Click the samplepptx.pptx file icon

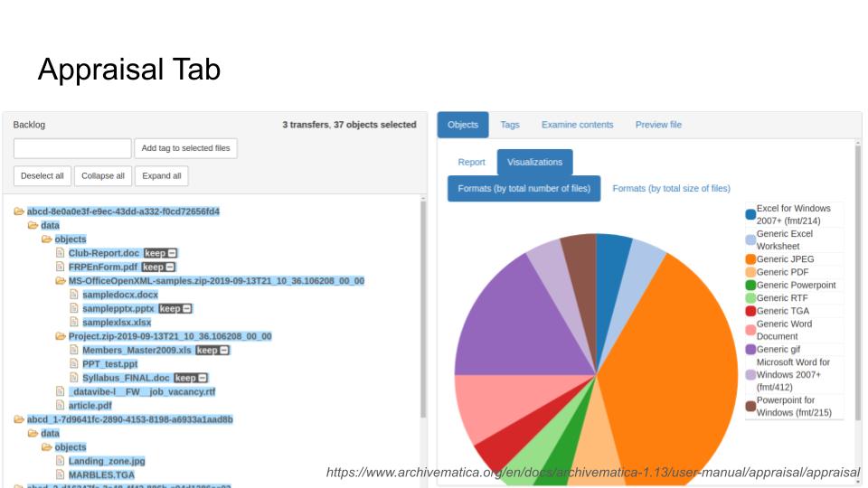pyautogui.click(x=74, y=308)
